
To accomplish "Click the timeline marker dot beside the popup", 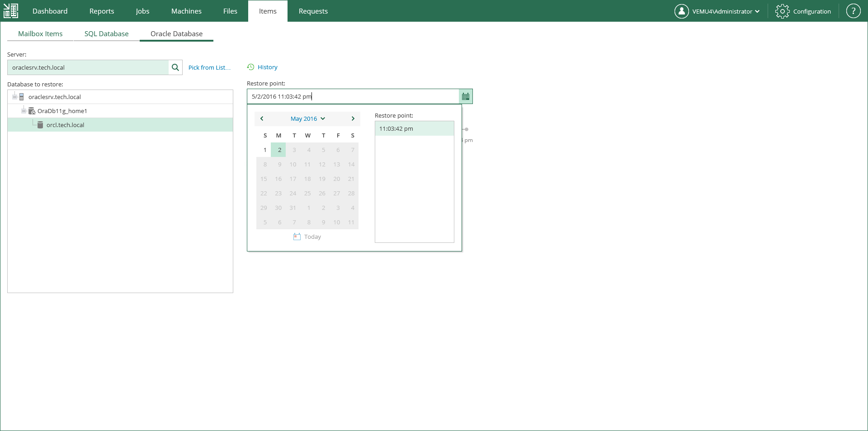I will pos(467,129).
